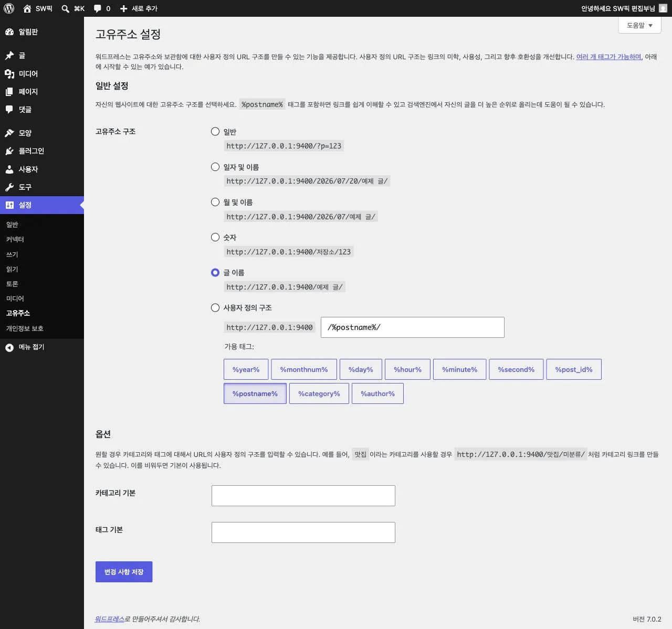Click the 댓글 comment icon in sidebar
This screenshot has height=629, width=672.
(x=9, y=110)
